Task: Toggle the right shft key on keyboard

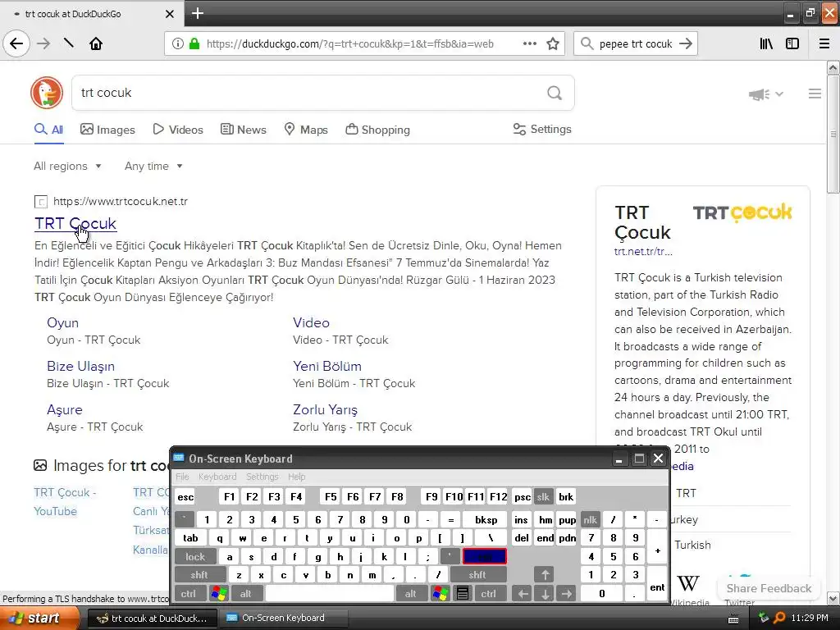Action: pyautogui.click(x=477, y=575)
